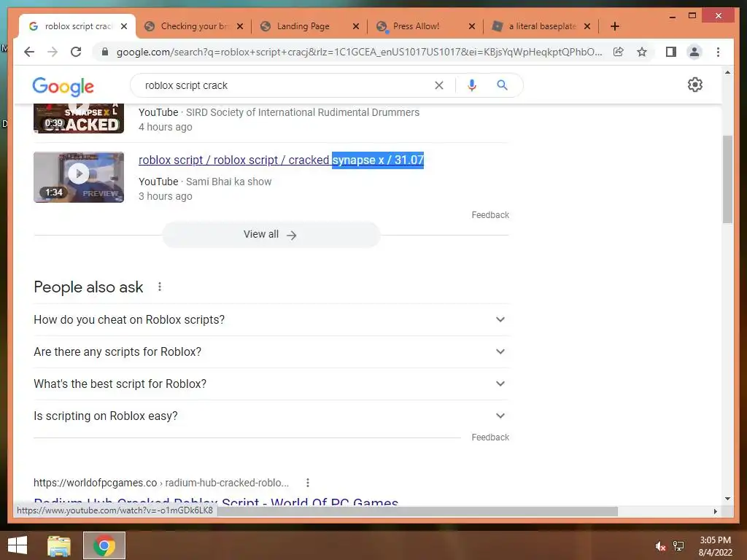
Task: Click the scroll right arrow
Action: [x=715, y=511]
